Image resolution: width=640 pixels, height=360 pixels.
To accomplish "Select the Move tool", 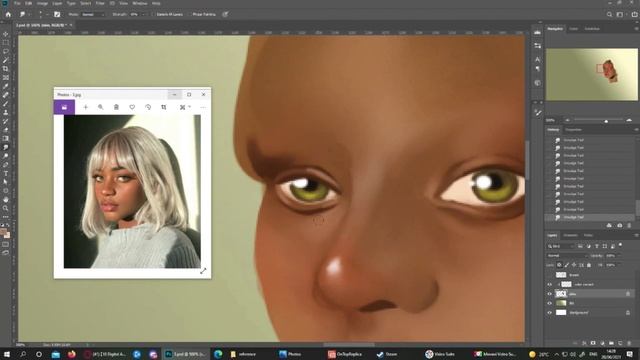I will [x=6, y=34].
